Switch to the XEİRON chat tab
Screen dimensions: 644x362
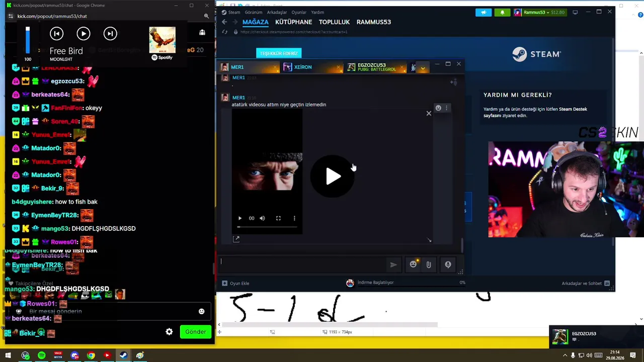pyautogui.click(x=310, y=67)
